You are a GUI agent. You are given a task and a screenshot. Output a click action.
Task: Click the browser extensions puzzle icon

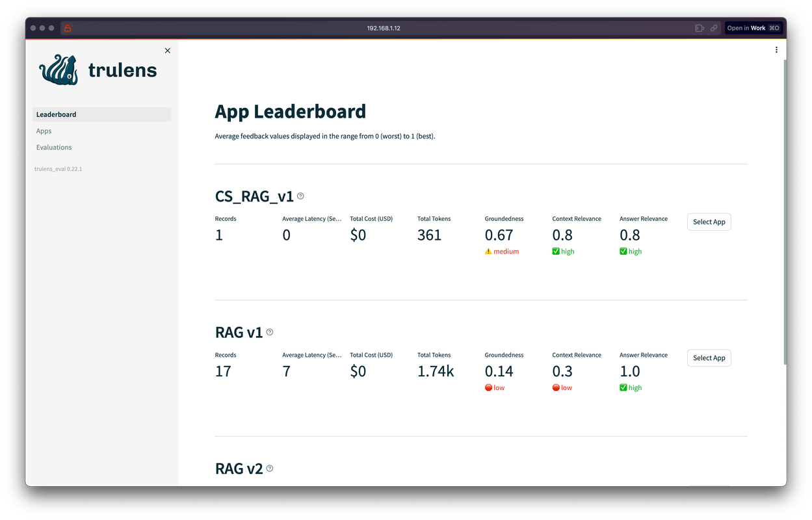699,28
